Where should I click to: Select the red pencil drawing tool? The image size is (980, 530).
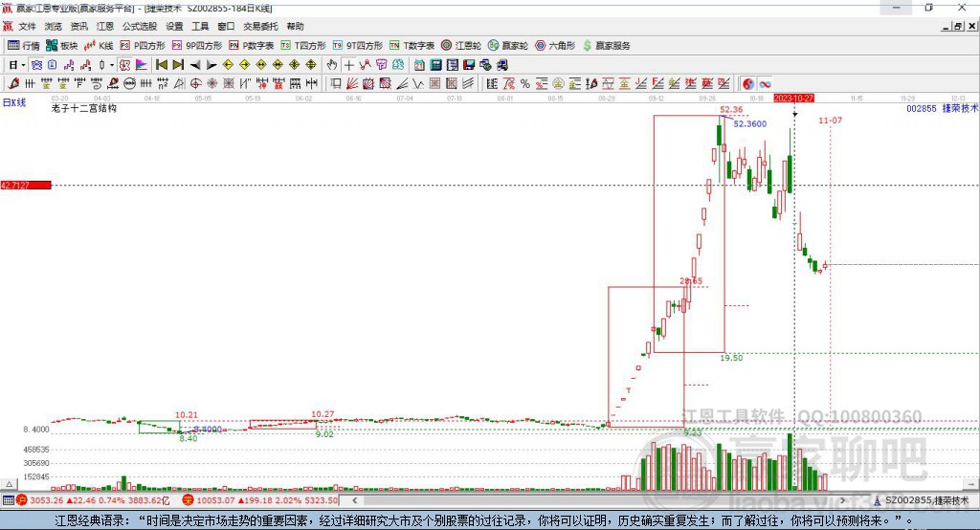(x=13, y=84)
